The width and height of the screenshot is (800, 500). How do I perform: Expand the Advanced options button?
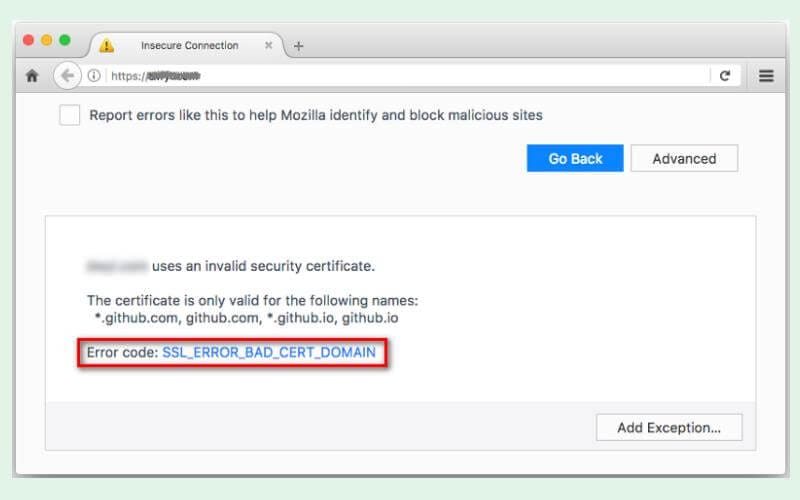(x=684, y=158)
